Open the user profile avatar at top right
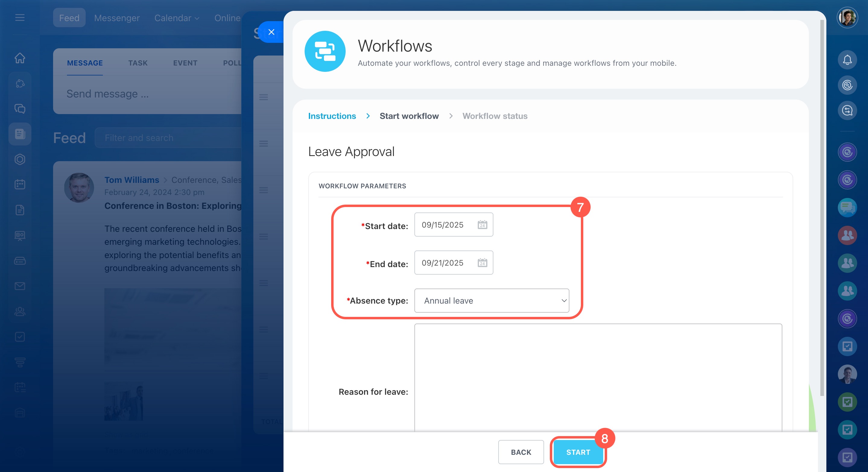Viewport: 868px width, 472px height. (x=847, y=18)
